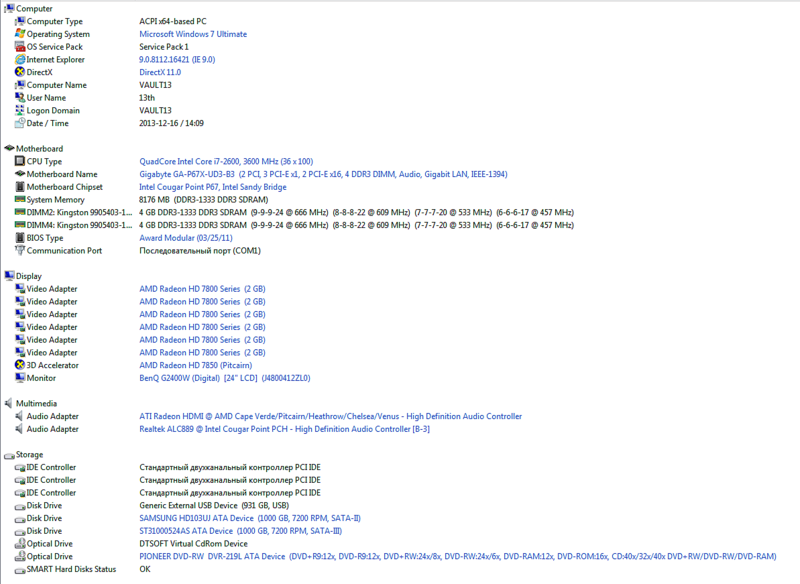Screen dimensions: 800x584
Task: Open the Award Modular (03/25/11) BIOS link
Action: coord(186,238)
